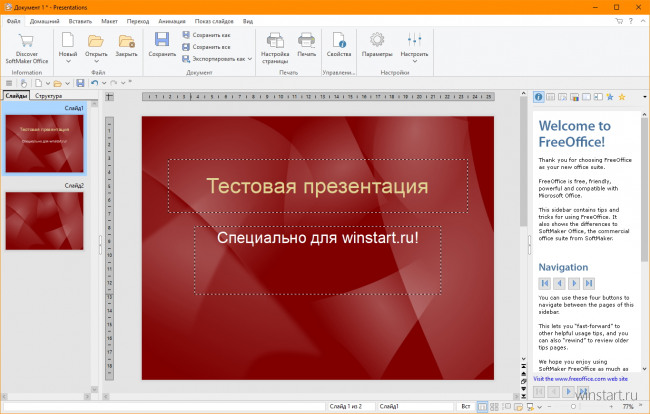Click first-page button under Navigation heading

coord(545,283)
